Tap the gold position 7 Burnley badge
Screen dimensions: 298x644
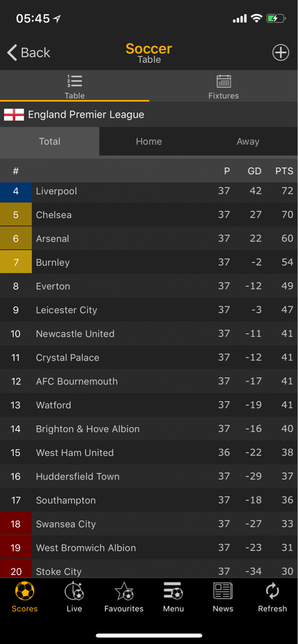[16, 263]
